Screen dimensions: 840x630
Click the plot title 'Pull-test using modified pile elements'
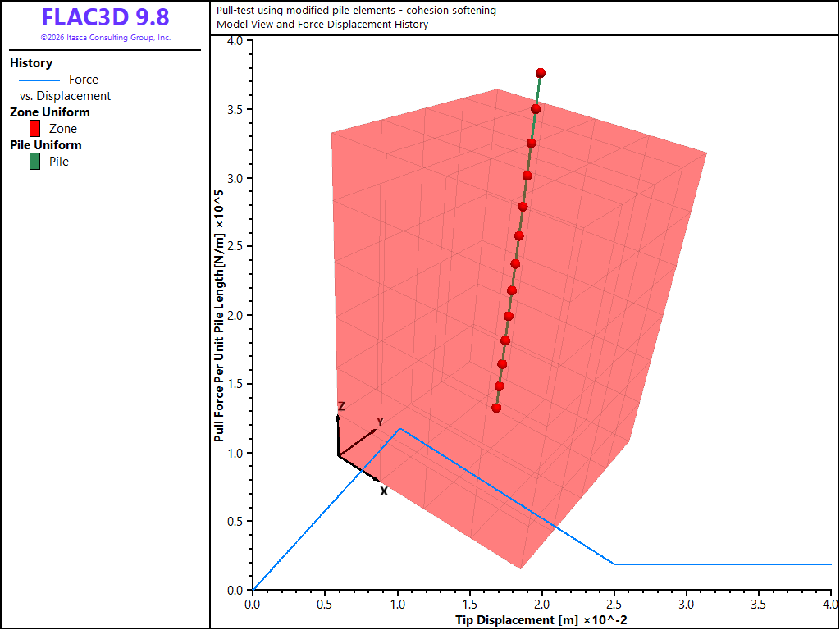click(x=356, y=10)
